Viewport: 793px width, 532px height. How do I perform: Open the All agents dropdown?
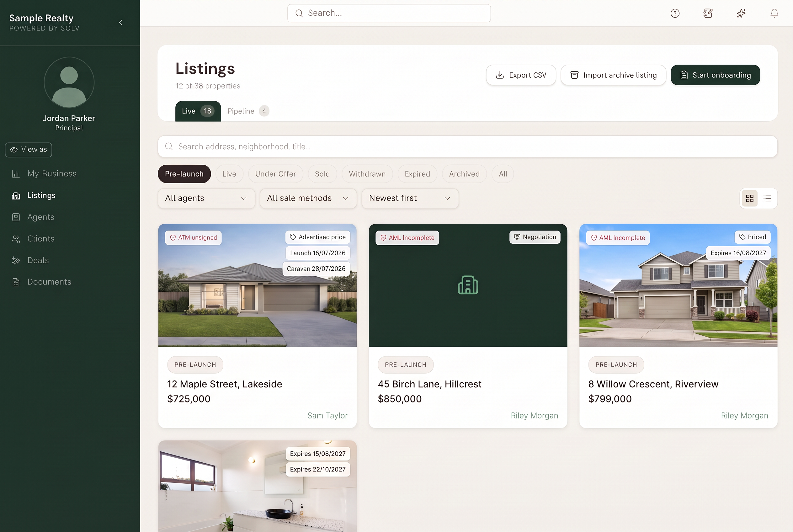(206, 199)
